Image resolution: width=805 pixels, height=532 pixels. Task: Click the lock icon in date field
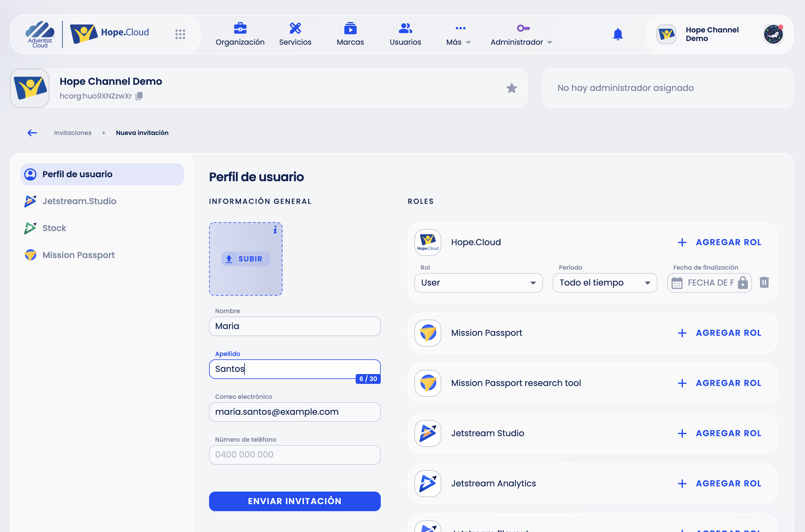(743, 282)
